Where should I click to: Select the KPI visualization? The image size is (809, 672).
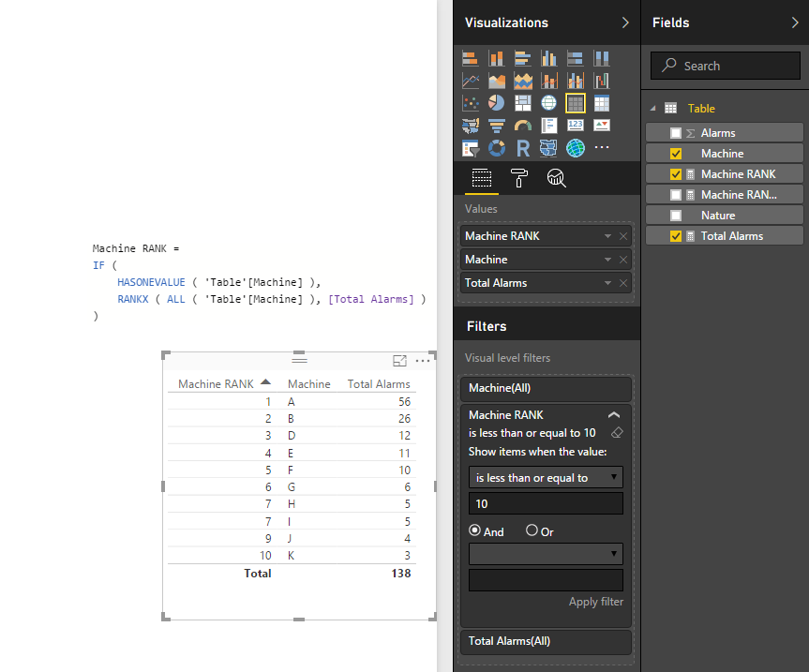(x=602, y=126)
